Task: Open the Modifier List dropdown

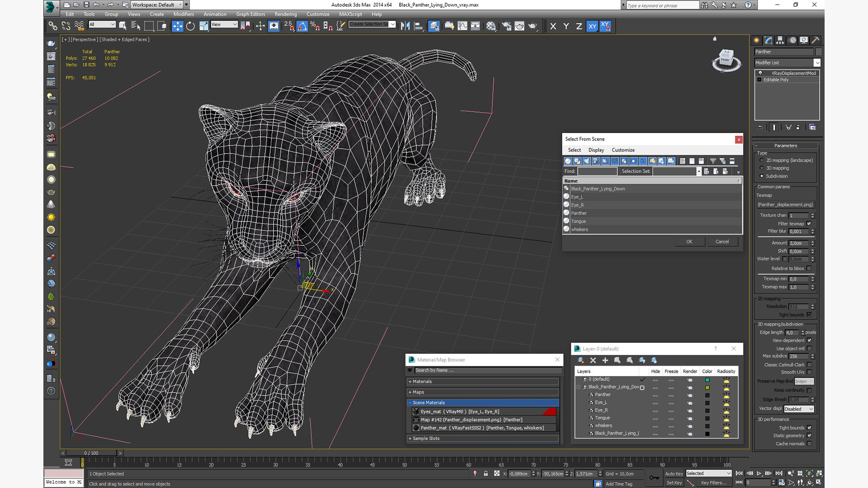Action: coord(787,63)
